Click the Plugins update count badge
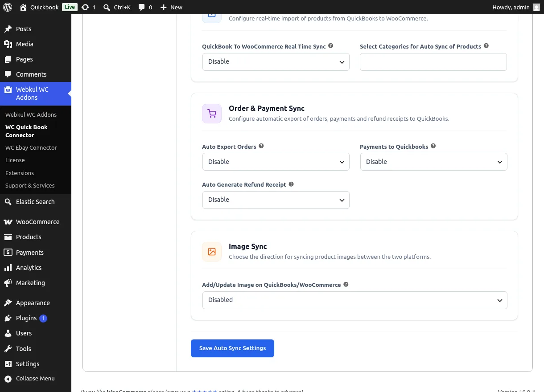The height and width of the screenshot is (392, 544). (x=43, y=318)
